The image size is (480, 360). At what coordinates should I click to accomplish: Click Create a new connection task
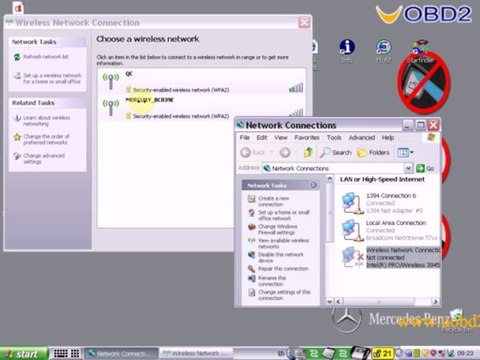(x=269, y=201)
